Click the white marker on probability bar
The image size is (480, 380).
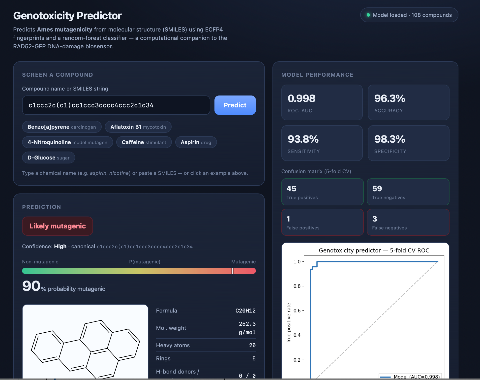tap(232, 271)
